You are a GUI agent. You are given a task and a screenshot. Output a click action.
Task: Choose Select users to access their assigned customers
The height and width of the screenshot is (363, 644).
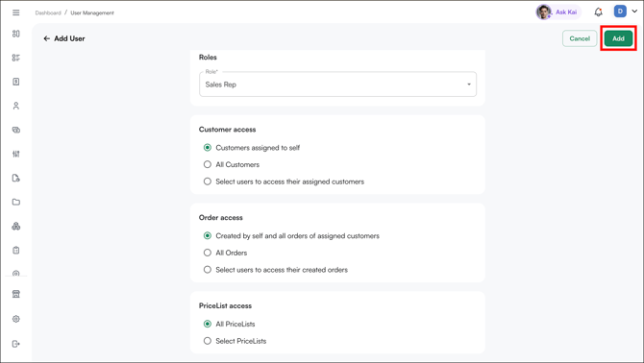pyautogui.click(x=208, y=181)
